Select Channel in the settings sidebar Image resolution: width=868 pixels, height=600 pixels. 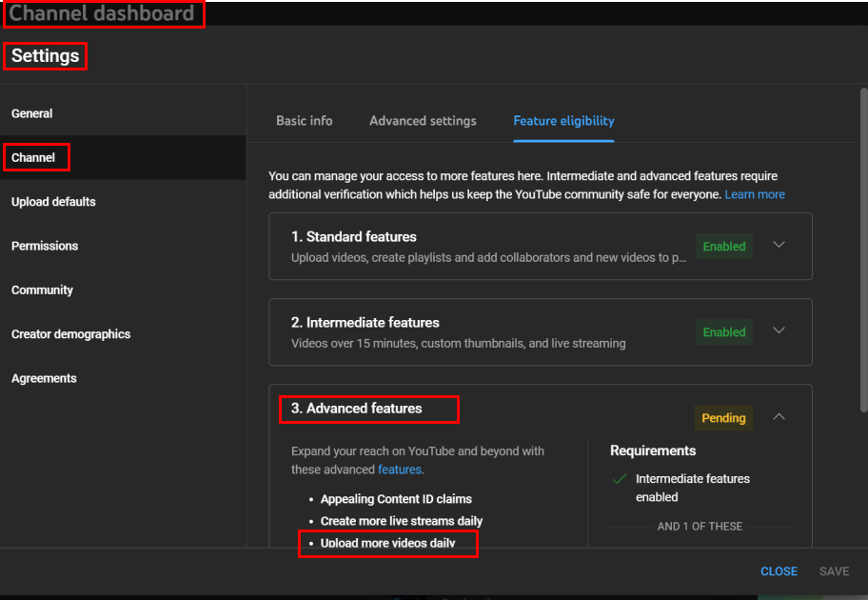[34, 157]
